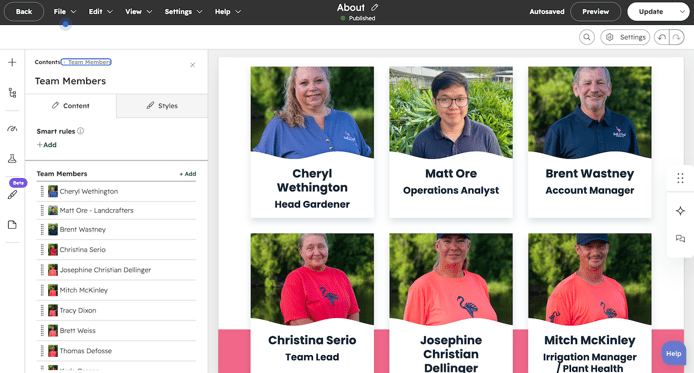Click the Update button
The height and width of the screenshot is (373, 694).
[x=651, y=12]
